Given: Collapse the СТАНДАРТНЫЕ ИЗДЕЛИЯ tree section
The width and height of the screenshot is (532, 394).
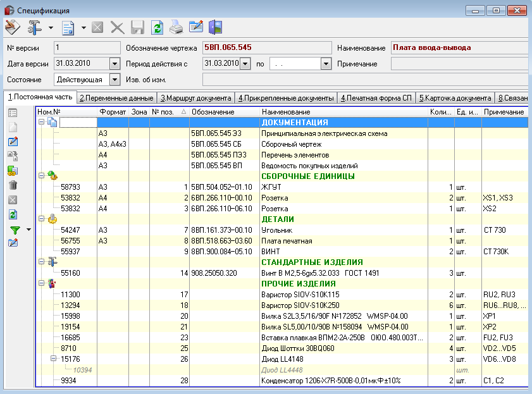Looking at the screenshot, I should tap(41, 262).
